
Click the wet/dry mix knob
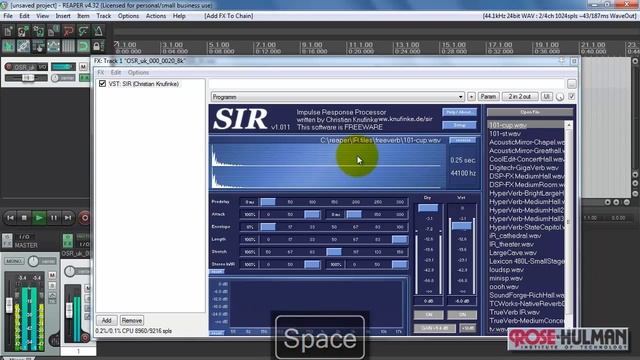pos(560,97)
